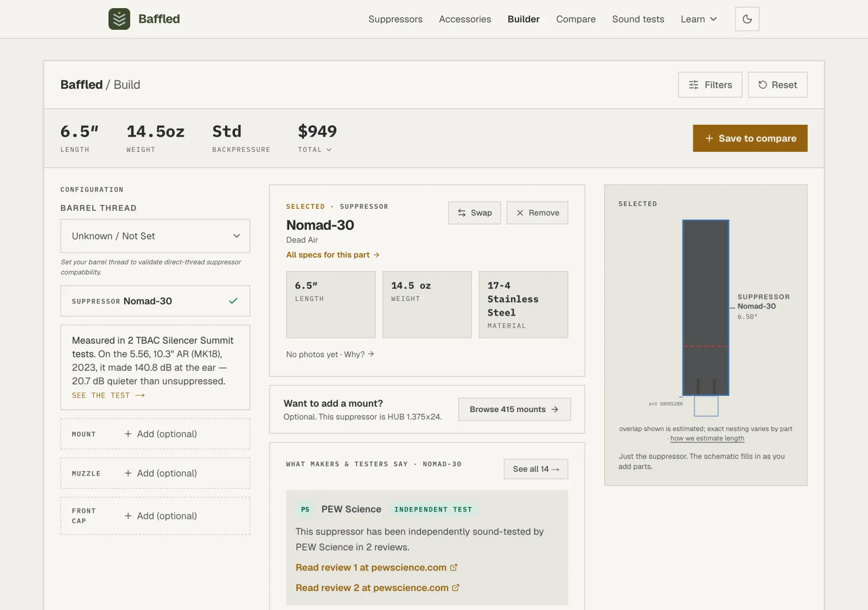Open All specs for this part
The height and width of the screenshot is (610, 868).
[x=333, y=255]
